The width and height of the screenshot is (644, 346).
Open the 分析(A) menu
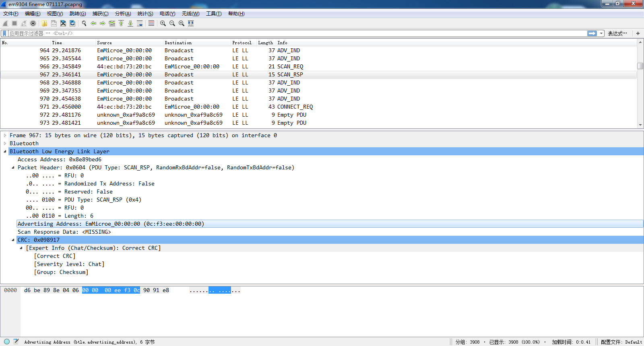[x=123, y=14]
